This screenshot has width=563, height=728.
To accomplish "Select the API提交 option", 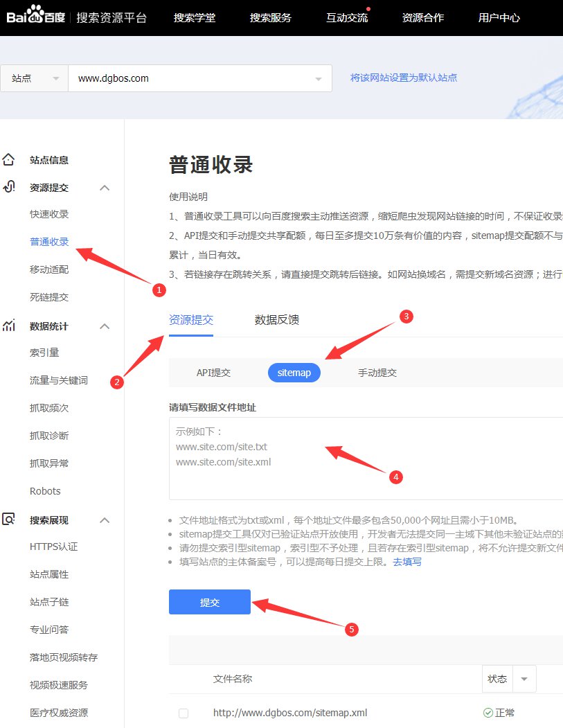I will tap(213, 373).
